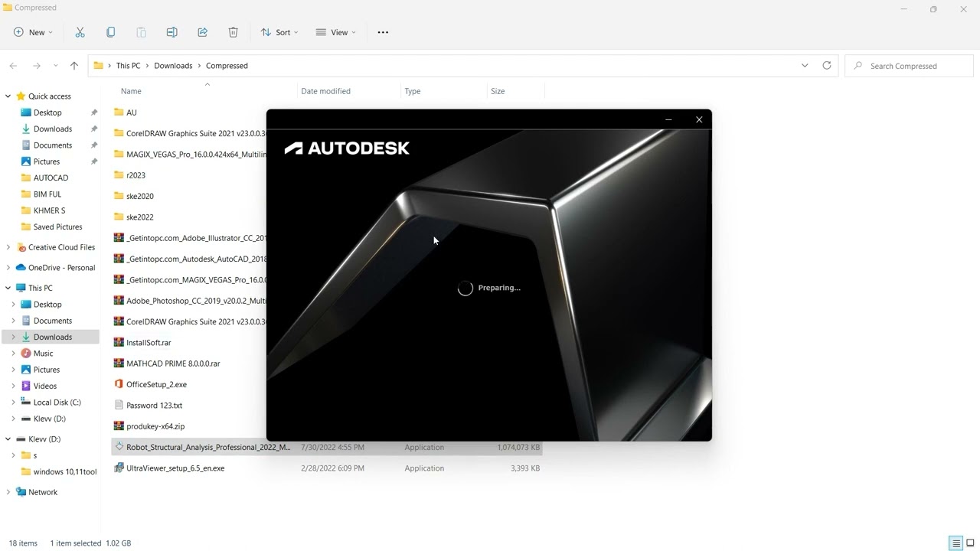Click the Rename icon in toolbar
The image size is (980, 551).
click(171, 32)
